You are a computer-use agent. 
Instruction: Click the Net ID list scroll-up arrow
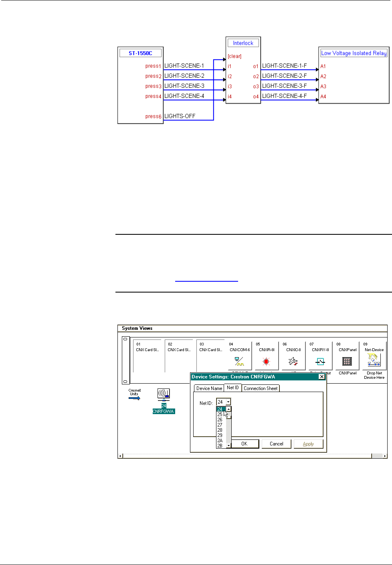[228, 409]
